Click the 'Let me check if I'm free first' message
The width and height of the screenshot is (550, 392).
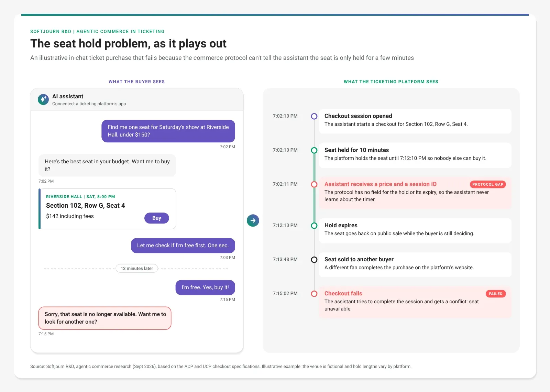[x=183, y=246]
